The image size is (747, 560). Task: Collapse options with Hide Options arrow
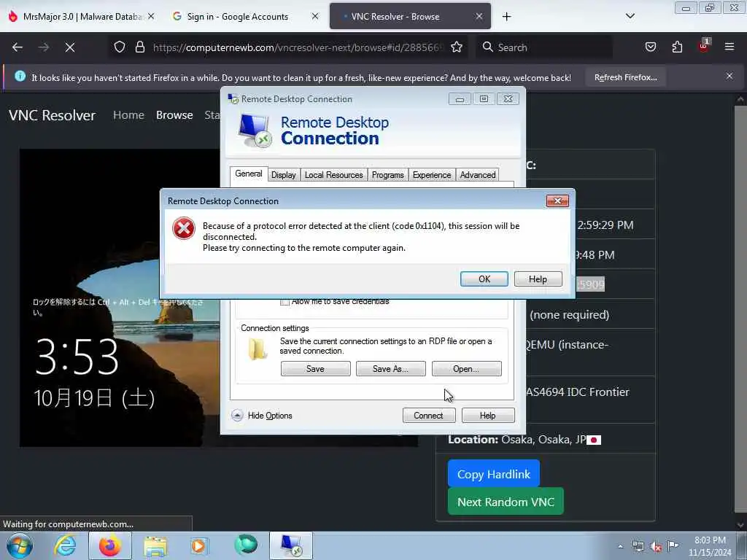tap(237, 415)
